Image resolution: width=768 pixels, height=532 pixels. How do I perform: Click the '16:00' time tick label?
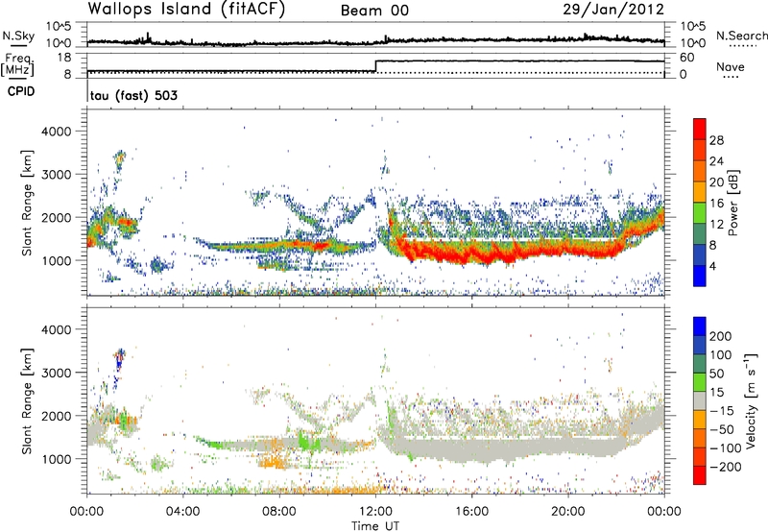tap(471, 512)
